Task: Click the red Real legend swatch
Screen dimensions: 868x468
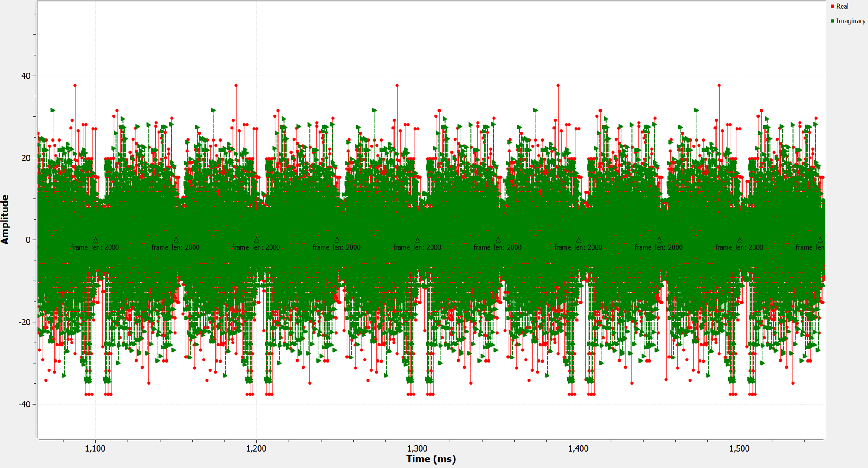Action: (x=832, y=7)
